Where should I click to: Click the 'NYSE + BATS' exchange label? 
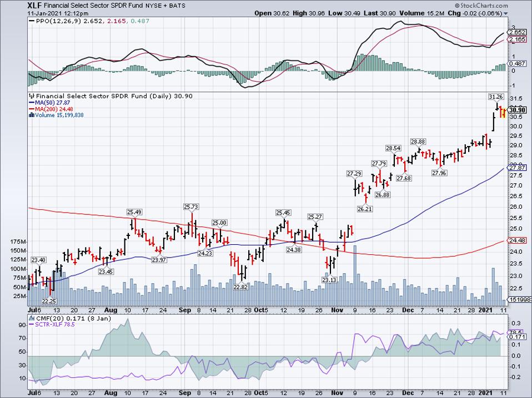coord(166,6)
